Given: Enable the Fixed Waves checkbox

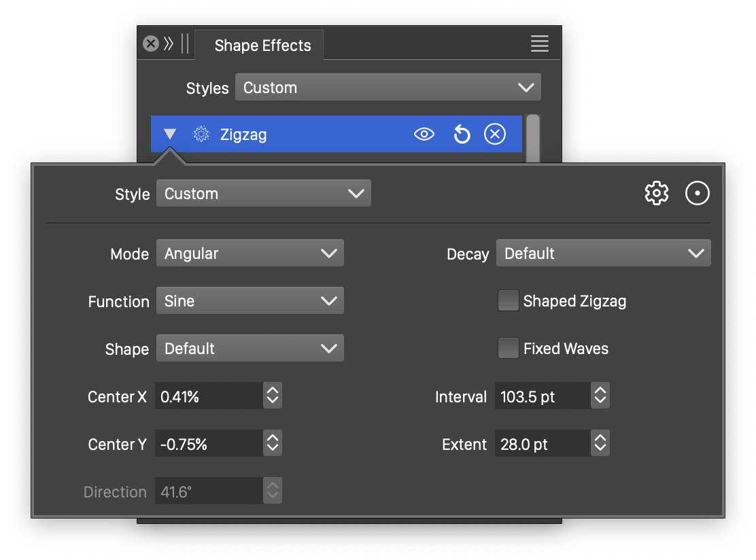Looking at the screenshot, I should tap(508, 349).
